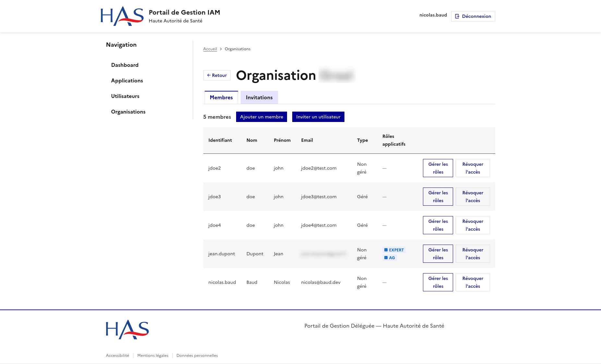Screen dimensions: 601x364
Task: Click the Dupont last name cell
Action: point(255,254)
